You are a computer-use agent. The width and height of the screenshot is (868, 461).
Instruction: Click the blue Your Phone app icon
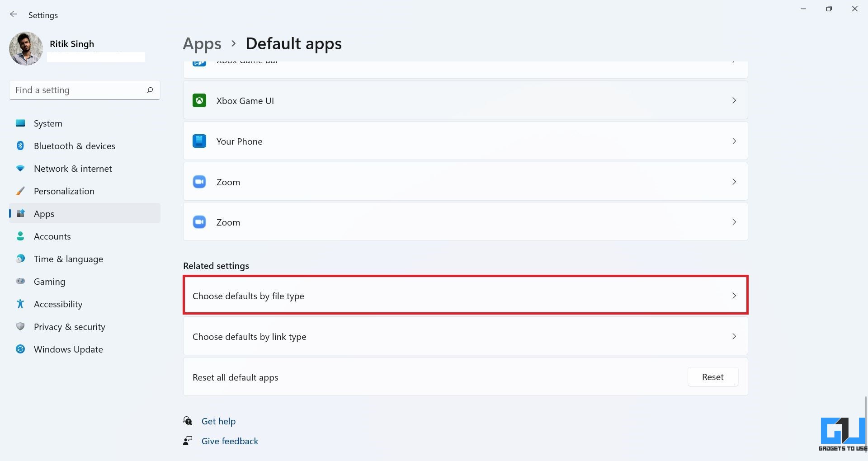(199, 141)
